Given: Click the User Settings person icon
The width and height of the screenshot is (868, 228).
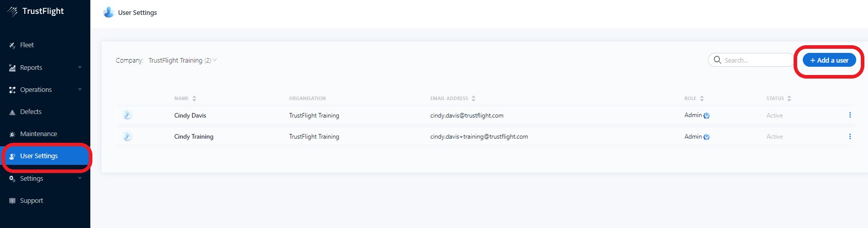Looking at the screenshot, I should pos(12,156).
